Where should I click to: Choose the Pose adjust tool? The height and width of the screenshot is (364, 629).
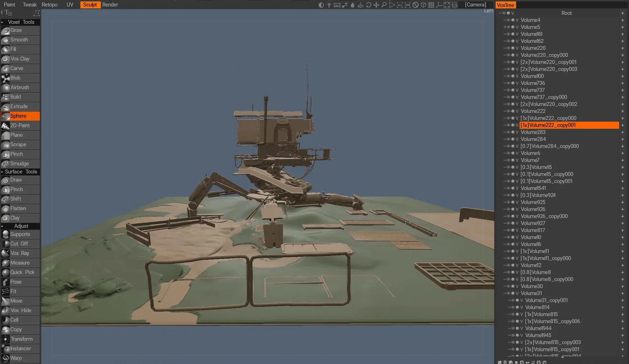click(20, 282)
